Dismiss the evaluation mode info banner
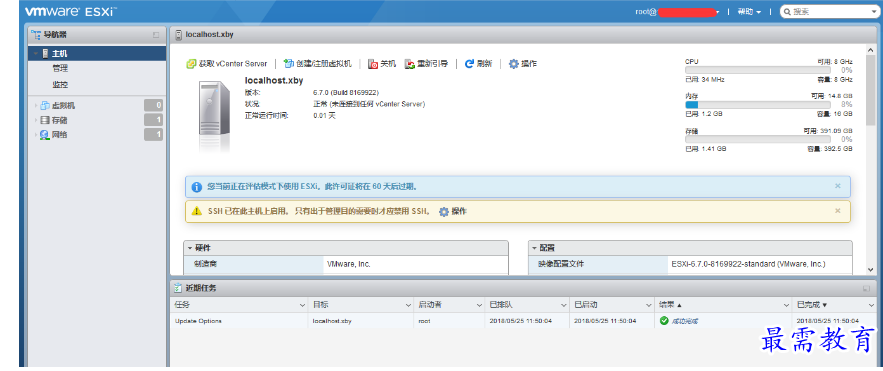 tap(837, 186)
